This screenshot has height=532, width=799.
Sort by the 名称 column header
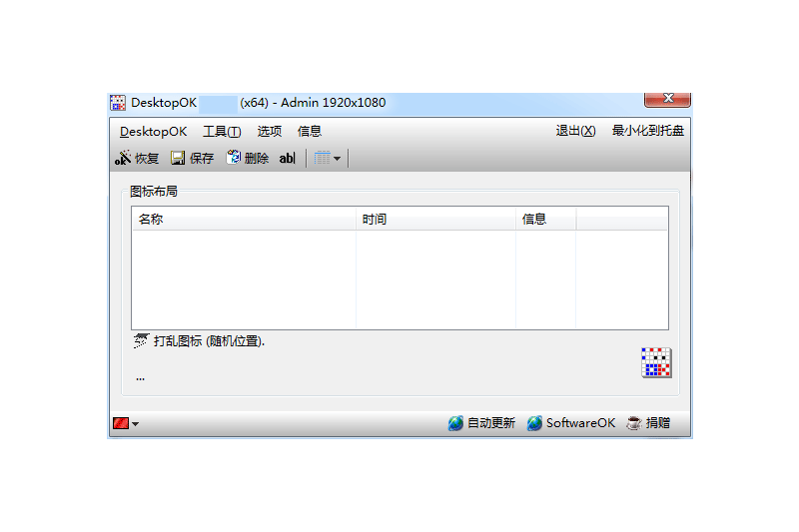(x=244, y=220)
